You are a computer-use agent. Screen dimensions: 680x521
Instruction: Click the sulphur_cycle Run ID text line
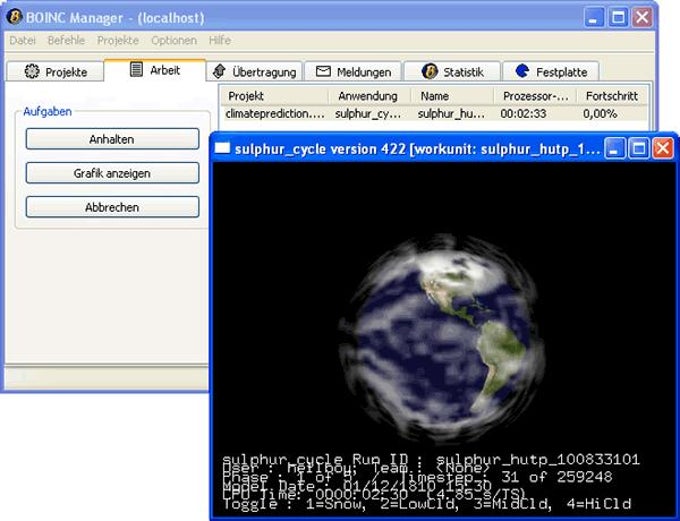pyautogui.click(x=431, y=459)
